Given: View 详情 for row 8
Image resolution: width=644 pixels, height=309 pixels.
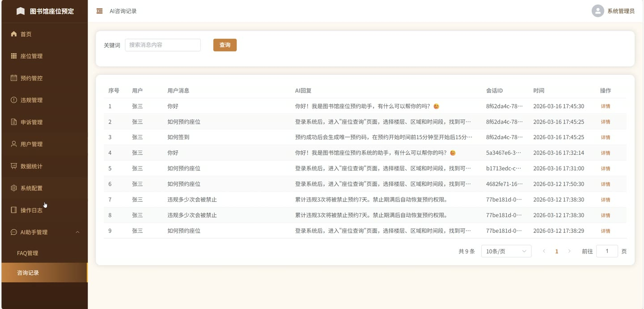Looking at the screenshot, I should pyautogui.click(x=606, y=215).
